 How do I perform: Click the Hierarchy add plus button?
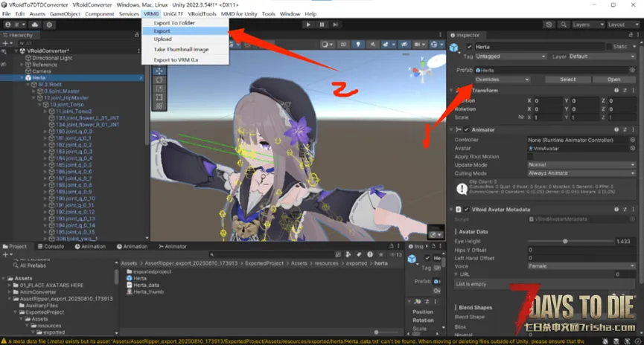[6, 43]
